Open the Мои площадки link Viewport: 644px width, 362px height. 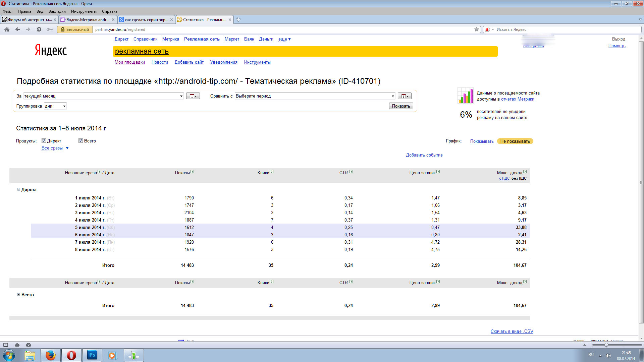pos(130,62)
